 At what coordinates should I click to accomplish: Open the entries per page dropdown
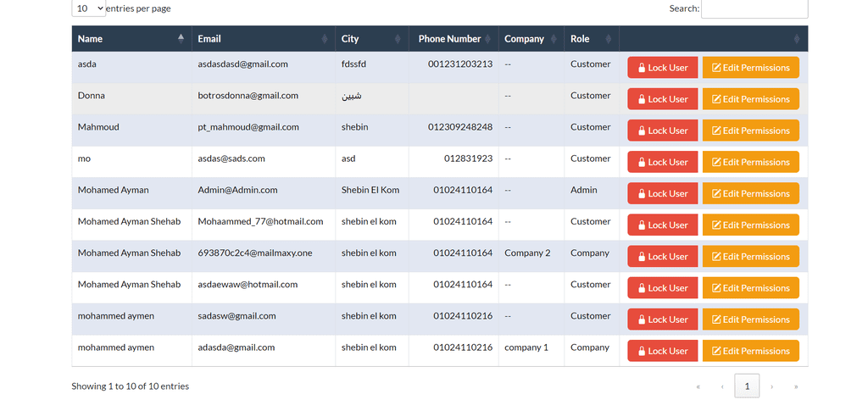(x=89, y=8)
